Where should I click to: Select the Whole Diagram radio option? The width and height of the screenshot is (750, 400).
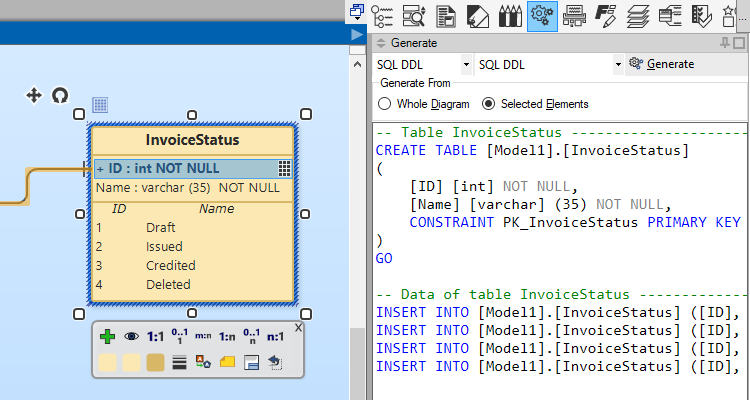tap(385, 103)
